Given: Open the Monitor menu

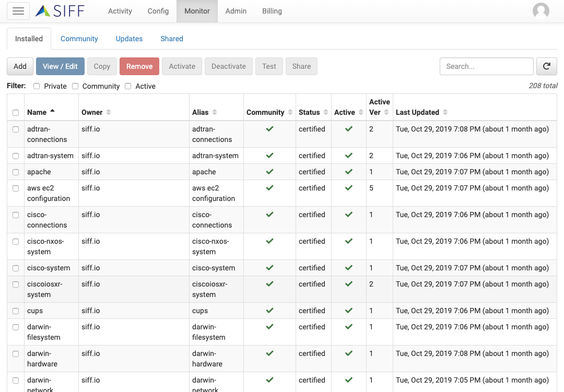Looking at the screenshot, I should tap(197, 11).
